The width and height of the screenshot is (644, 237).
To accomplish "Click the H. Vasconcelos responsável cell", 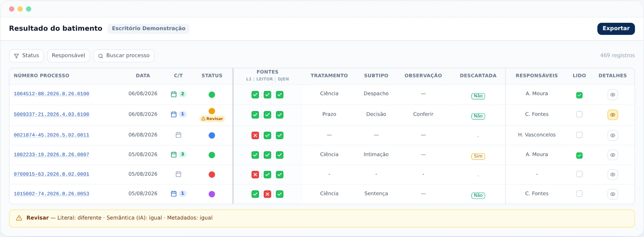I will 537,135.
